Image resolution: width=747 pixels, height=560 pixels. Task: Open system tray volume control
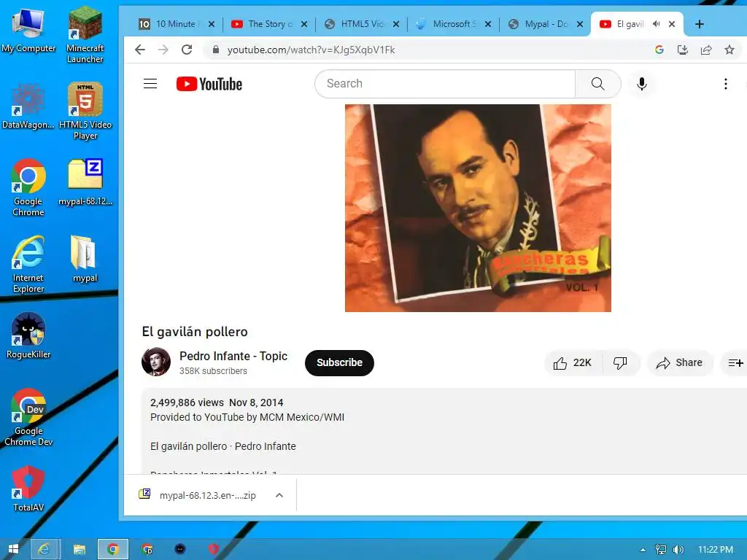(678, 550)
